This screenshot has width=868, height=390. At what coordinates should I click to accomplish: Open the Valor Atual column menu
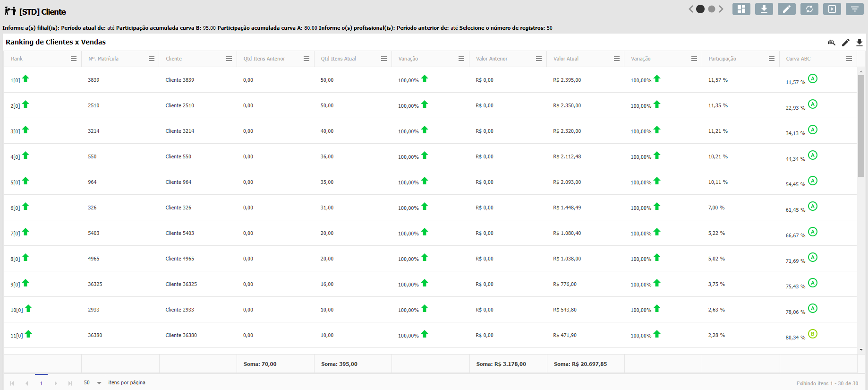(x=617, y=59)
